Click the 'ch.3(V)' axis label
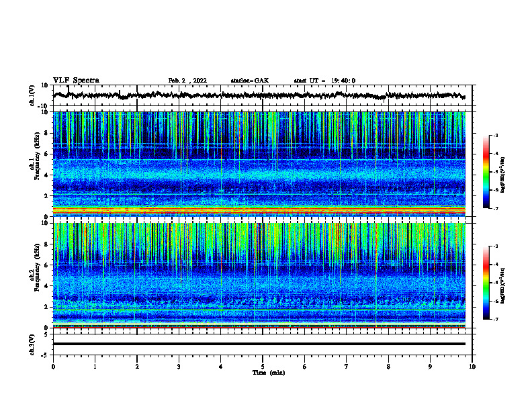 coord(32,345)
